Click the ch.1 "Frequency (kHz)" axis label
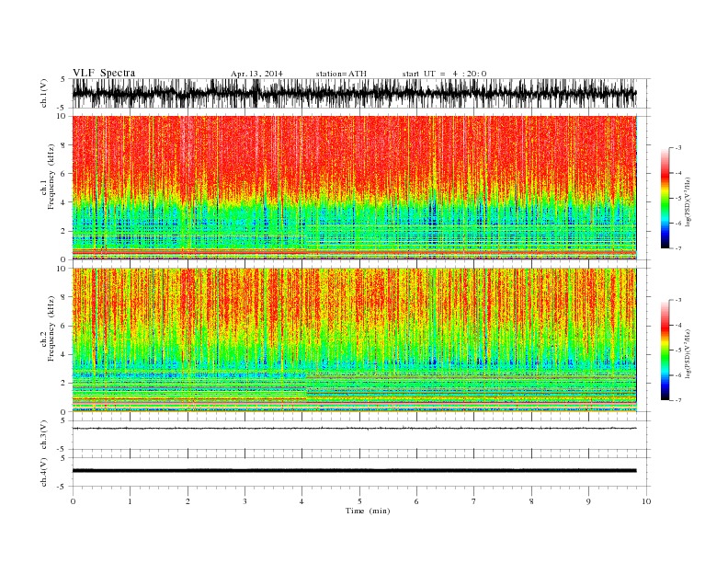728x563 pixels. pos(51,177)
